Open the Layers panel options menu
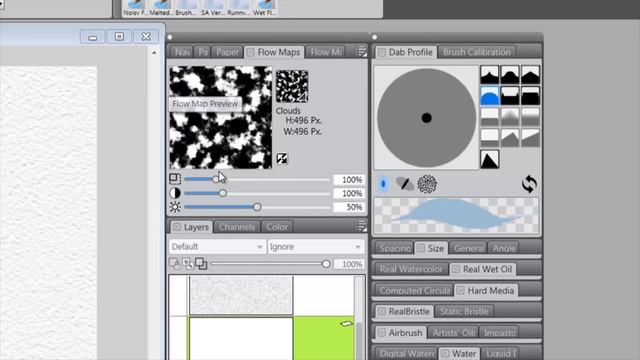The image size is (640, 360). [360, 226]
